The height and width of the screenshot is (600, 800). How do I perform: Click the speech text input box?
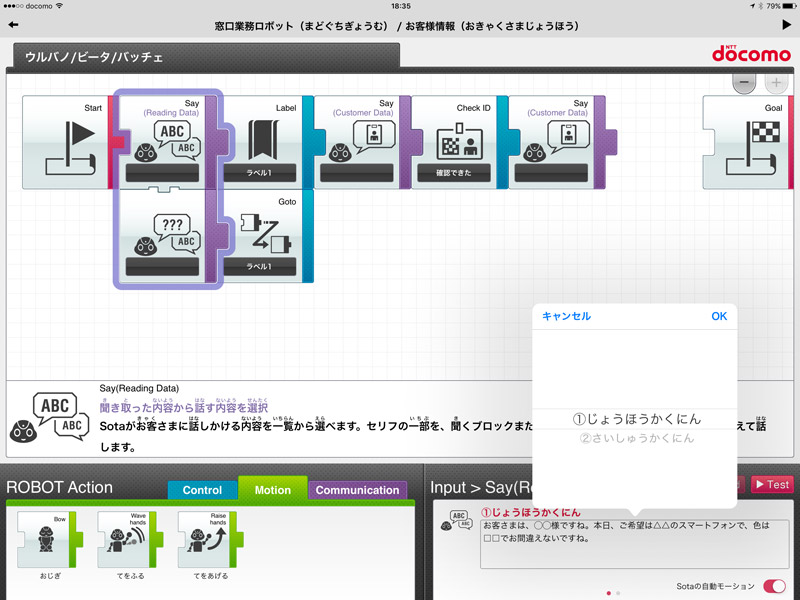tap(620, 544)
